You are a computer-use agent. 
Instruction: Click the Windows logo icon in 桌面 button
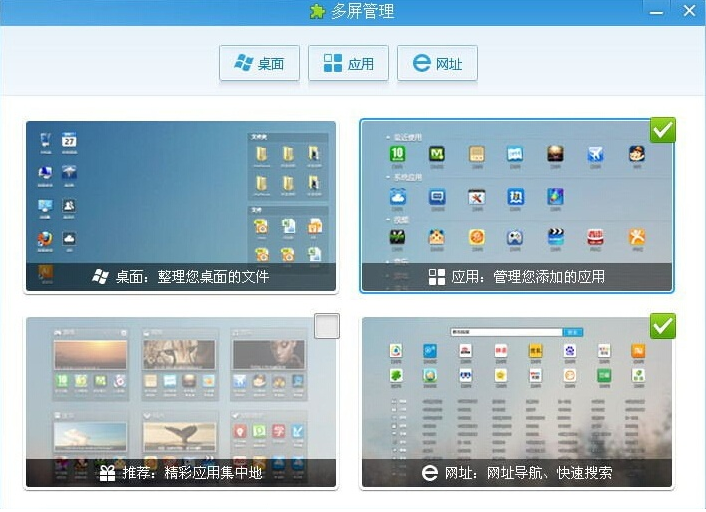click(244, 63)
